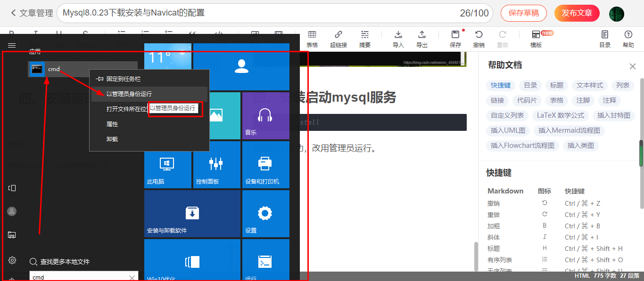This screenshot has height=281, width=644.
Task: Click the 保存草稿 button
Action: (x=524, y=13)
